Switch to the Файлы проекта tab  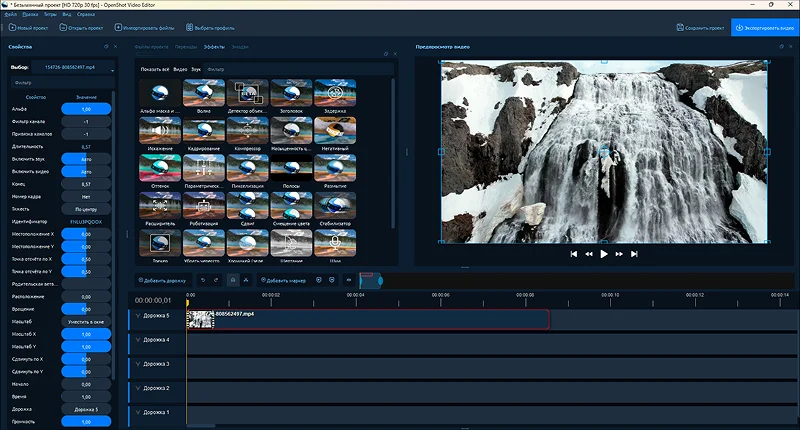(151, 47)
